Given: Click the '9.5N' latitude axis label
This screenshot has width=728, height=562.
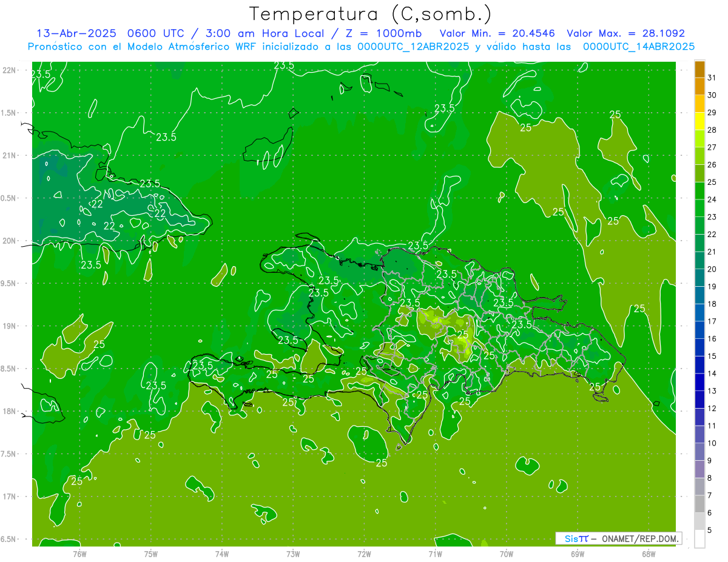Looking at the screenshot, I should point(9,283).
